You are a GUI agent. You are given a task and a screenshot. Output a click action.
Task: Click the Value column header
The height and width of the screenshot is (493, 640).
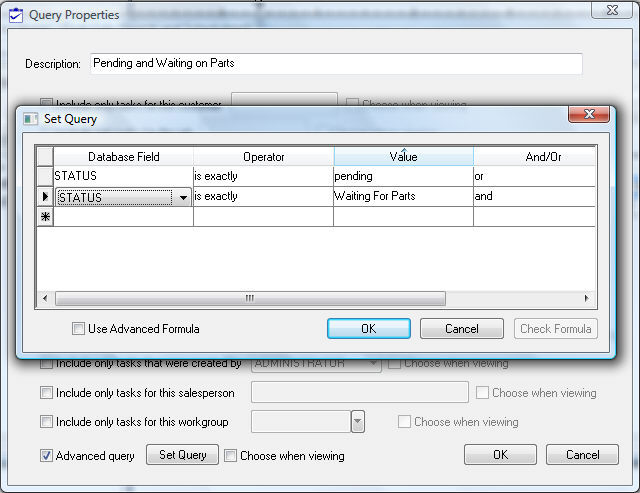pyautogui.click(x=403, y=157)
